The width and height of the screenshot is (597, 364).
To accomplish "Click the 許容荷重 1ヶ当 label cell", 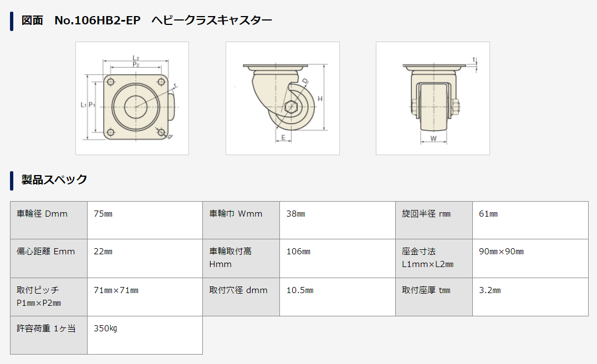I will click(49, 335).
